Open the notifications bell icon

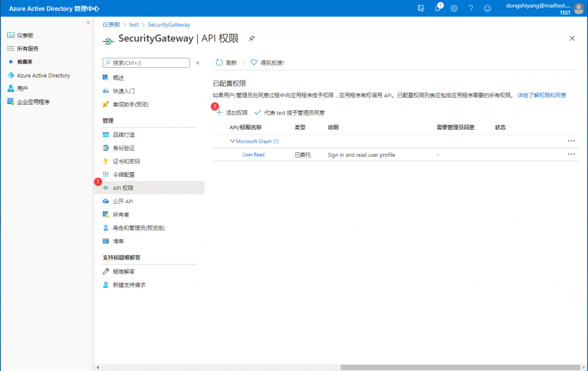[x=438, y=8]
